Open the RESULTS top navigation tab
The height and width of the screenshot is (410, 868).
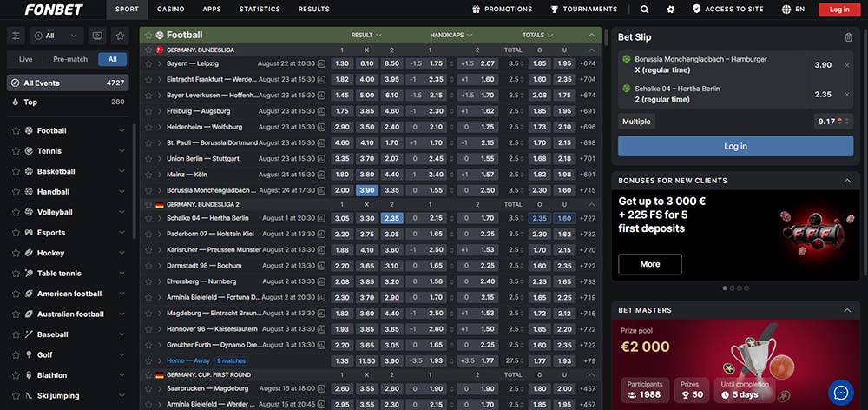(x=314, y=10)
